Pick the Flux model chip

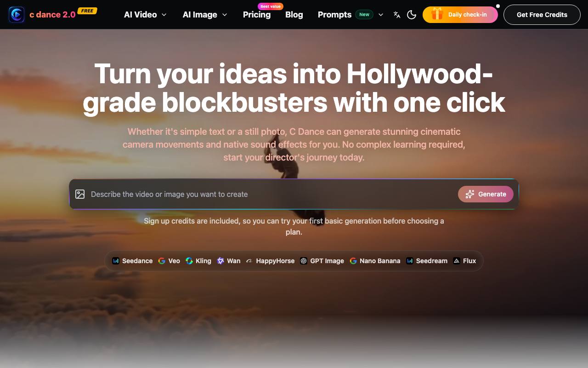[x=464, y=261]
